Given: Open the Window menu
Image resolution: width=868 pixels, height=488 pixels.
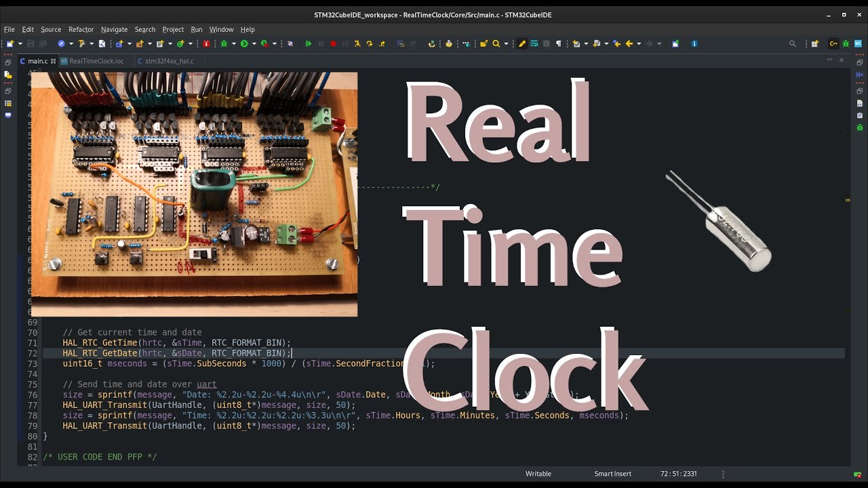Looking at the screenshot, I should pyautogui.click(x=221, y=29).
